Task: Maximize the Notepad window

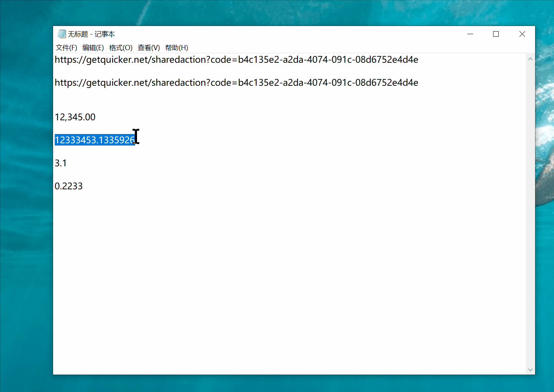Action: (x=496, y=34)
